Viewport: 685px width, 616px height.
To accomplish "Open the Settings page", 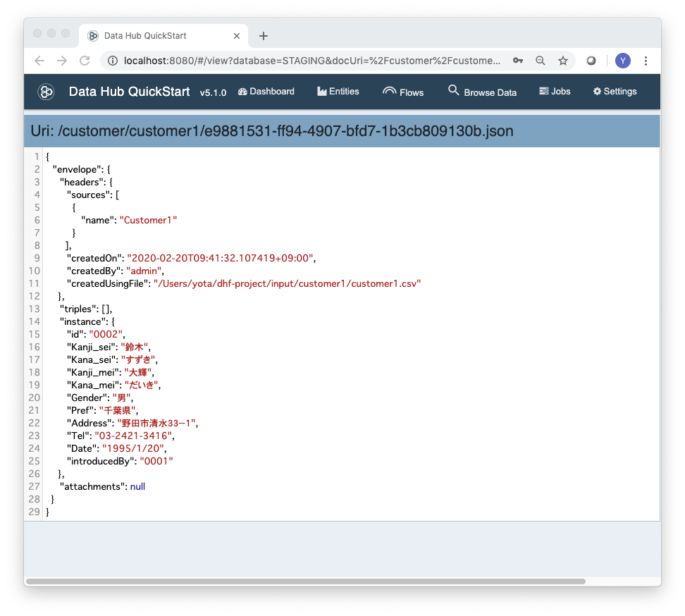I will coord(615,92).
